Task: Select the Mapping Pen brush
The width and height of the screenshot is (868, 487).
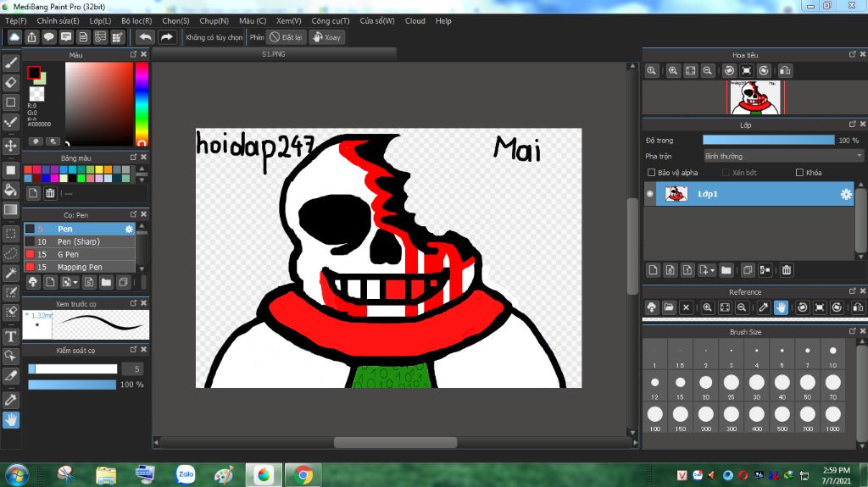Action: 80,268
